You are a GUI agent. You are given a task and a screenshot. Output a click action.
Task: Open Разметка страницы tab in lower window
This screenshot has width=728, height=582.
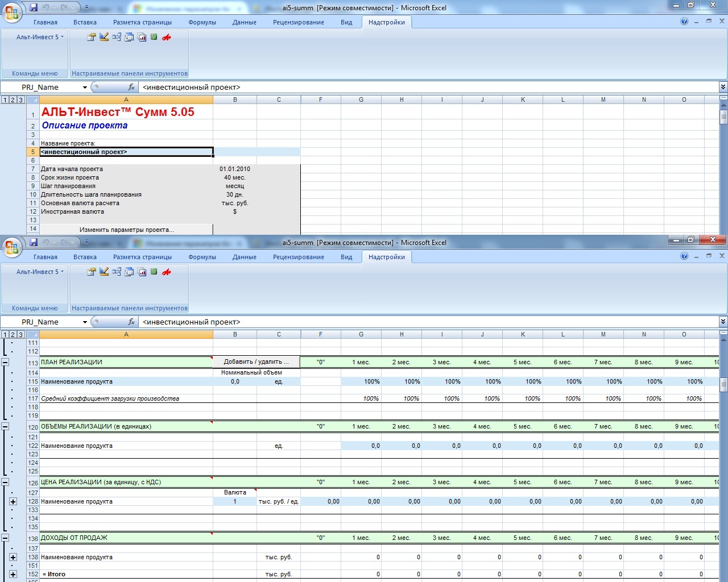[x=142, y=257]
